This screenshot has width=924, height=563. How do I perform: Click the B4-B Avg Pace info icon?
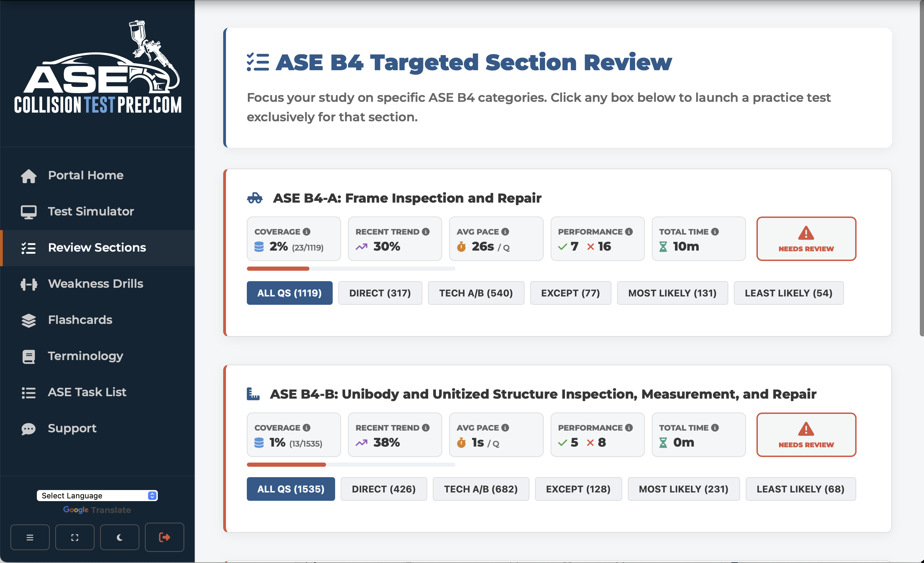click(x=505, y=428)
